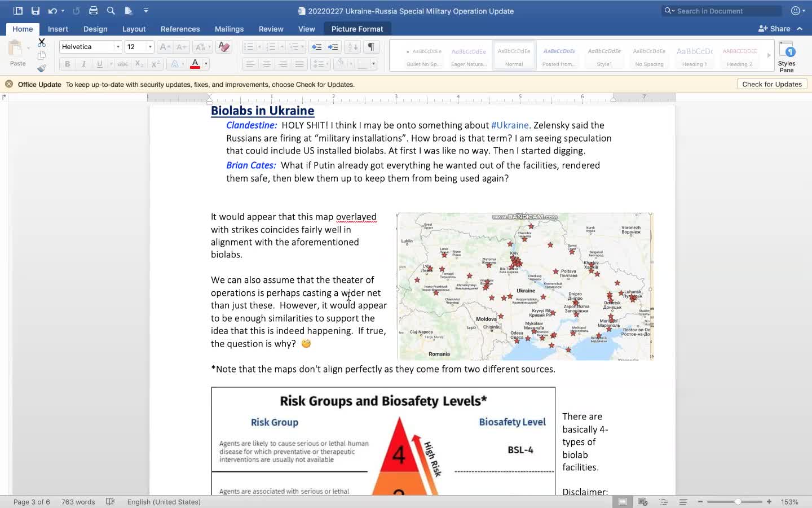Apply the Heading 1 style

[x=694, y=55]
